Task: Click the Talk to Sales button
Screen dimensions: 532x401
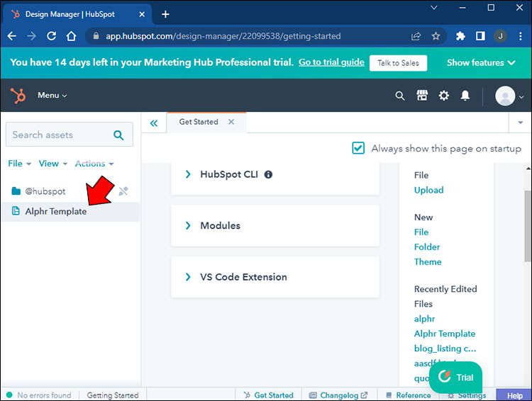Action: pos(398,63)
